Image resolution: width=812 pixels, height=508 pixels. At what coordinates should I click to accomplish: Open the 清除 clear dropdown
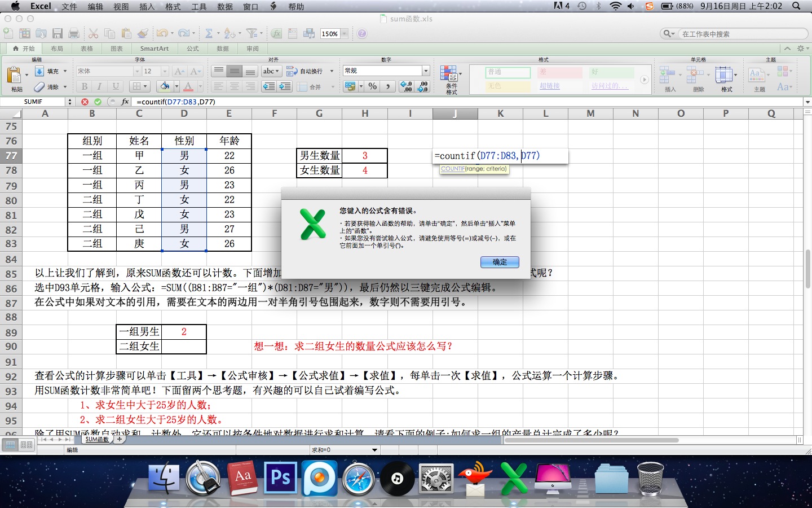click(x=65, y=87)
